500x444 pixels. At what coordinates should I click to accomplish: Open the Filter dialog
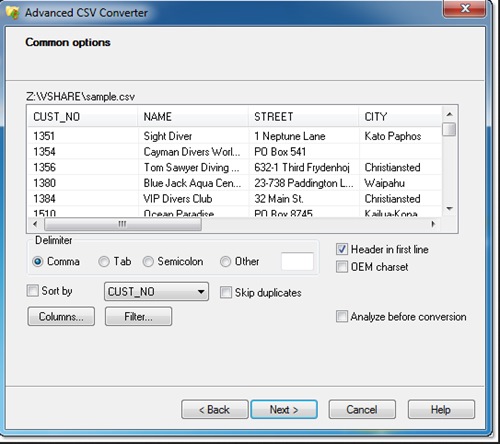[138, 316]
